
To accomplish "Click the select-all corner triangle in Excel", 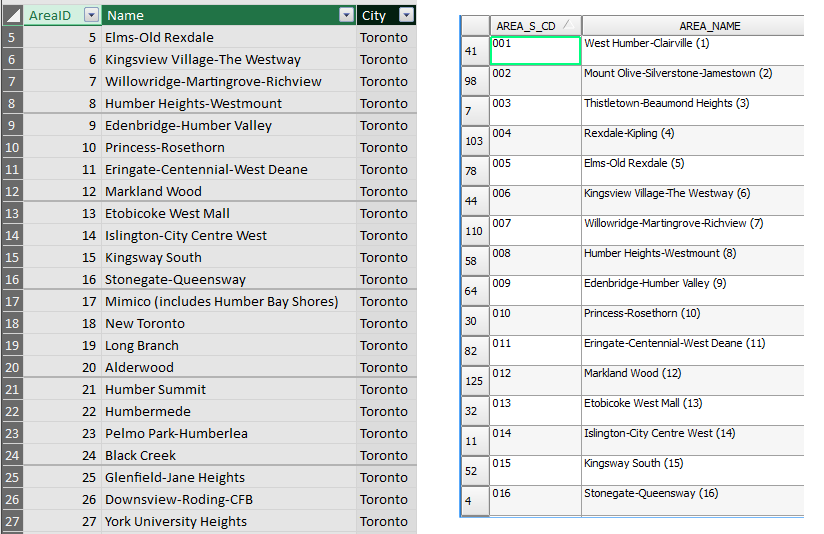I will coord(13,15).
